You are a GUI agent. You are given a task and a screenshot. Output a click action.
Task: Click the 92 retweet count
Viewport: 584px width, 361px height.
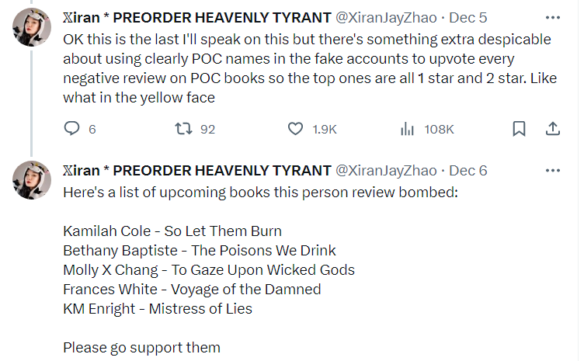(x=208, y=129)
